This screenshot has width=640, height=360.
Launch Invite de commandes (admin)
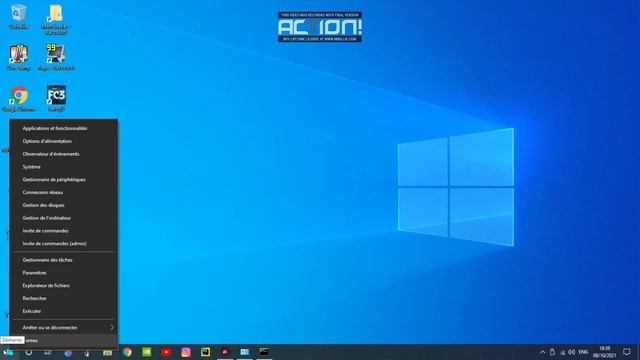64,244
